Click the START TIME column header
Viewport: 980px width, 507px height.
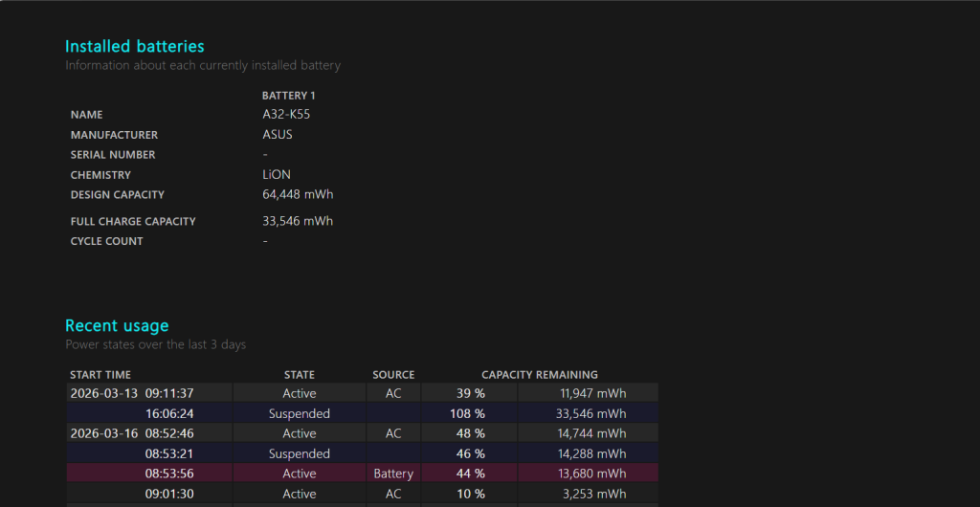[100, 375]
